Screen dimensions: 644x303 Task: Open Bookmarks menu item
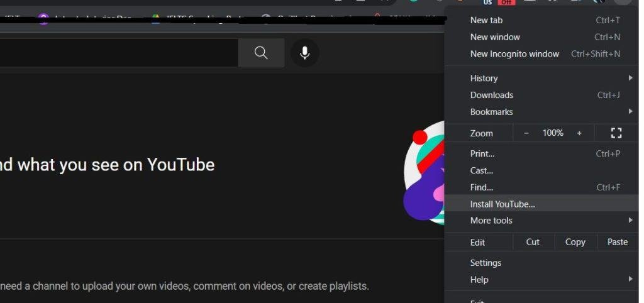coord(541,112)
